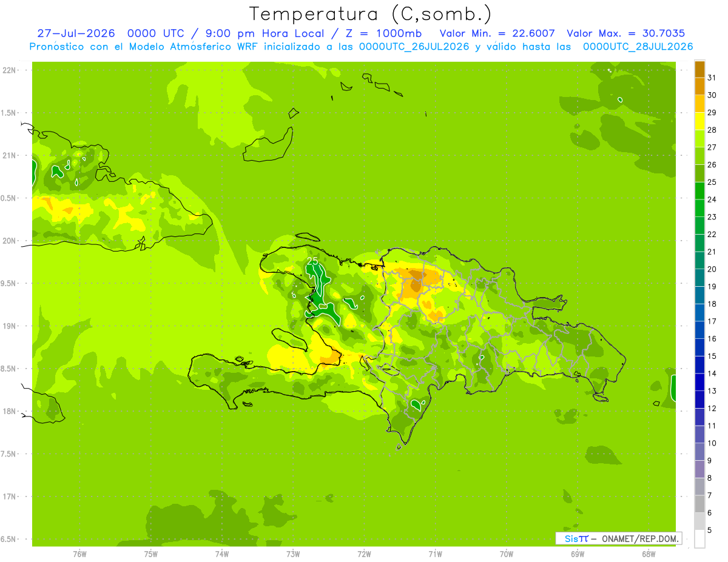Click the "0000 UTC" time in the header

point(157,33)
